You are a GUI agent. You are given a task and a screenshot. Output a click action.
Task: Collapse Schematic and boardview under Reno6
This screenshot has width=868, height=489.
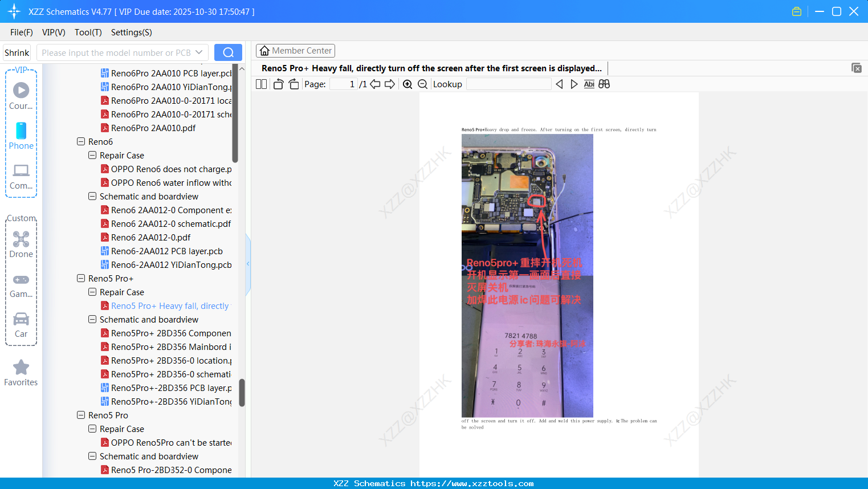pyautogui.click(x=92, y=196)
